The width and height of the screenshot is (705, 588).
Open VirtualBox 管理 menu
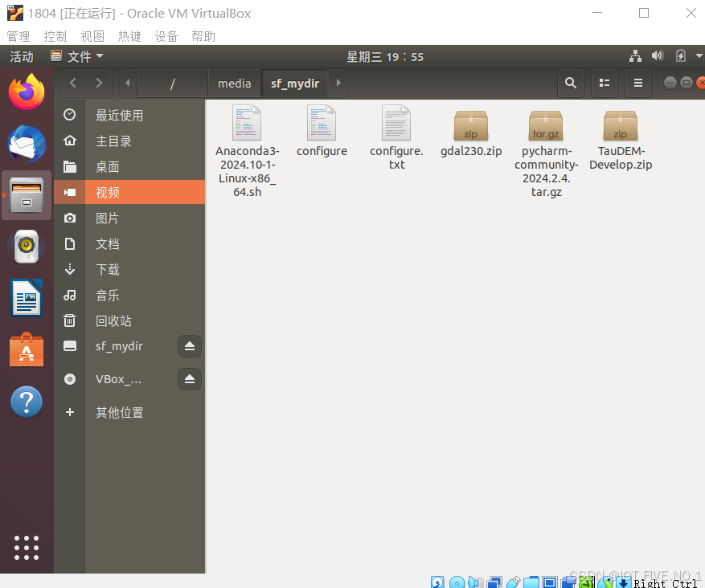pos(18,36)
